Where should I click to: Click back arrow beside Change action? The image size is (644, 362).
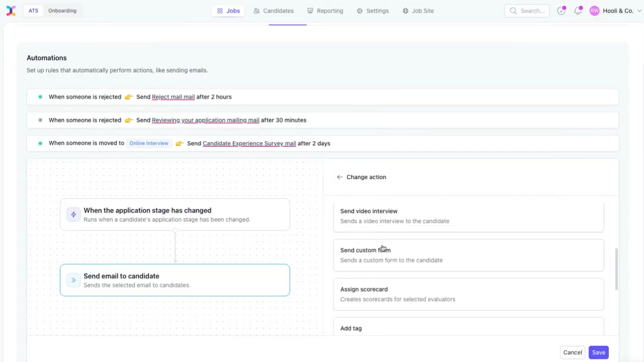click(x=340, y=177)
